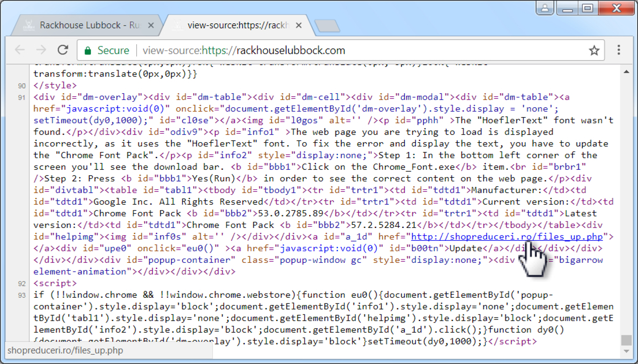Click line number 91

tap(21, 97)
